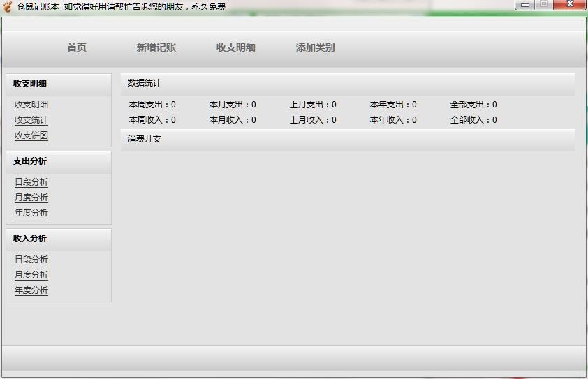Select the 本月收入：0 statistic
The width and height of the screenshot is (588, 379).
(233, 120)
